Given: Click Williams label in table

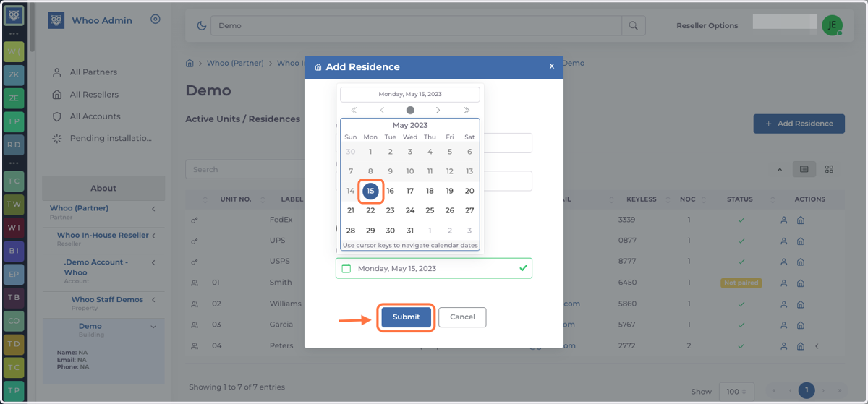Looking at the screenshot, I should coord(286,304).
